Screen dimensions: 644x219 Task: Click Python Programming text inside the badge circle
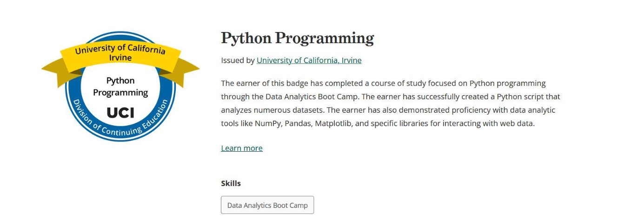click(x=120, y=86)
